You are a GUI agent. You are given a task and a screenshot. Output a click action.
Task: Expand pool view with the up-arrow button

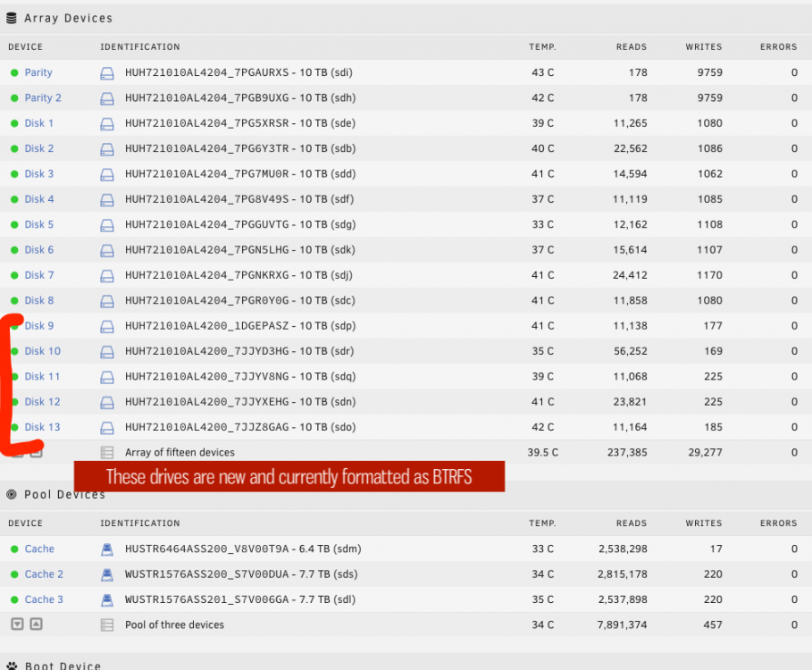point(36,624)
